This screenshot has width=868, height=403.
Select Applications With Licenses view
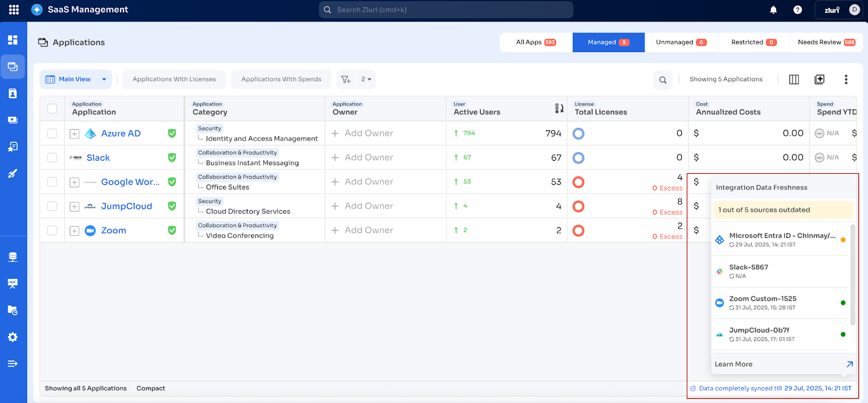[x=174, y=79]
